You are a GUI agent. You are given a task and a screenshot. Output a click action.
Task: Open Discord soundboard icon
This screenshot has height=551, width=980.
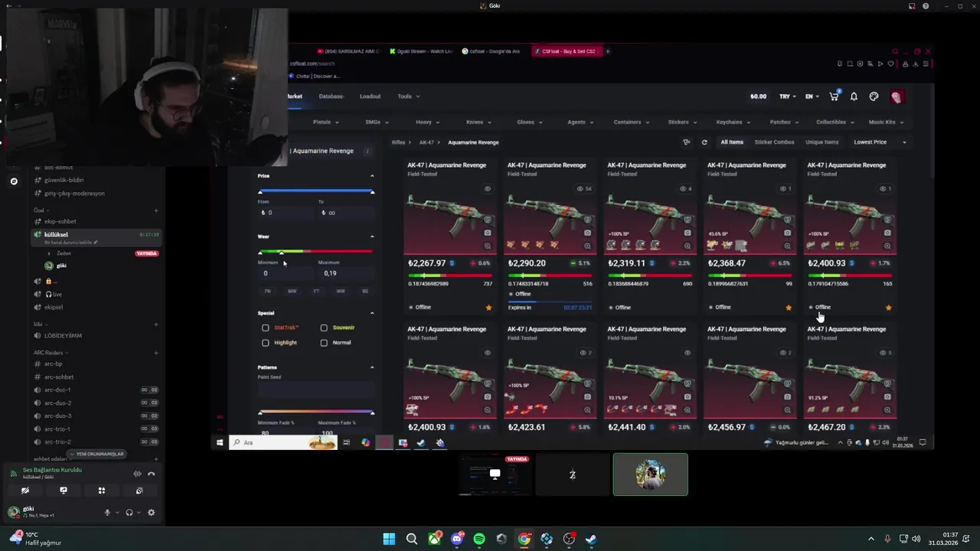coord(139,491)
